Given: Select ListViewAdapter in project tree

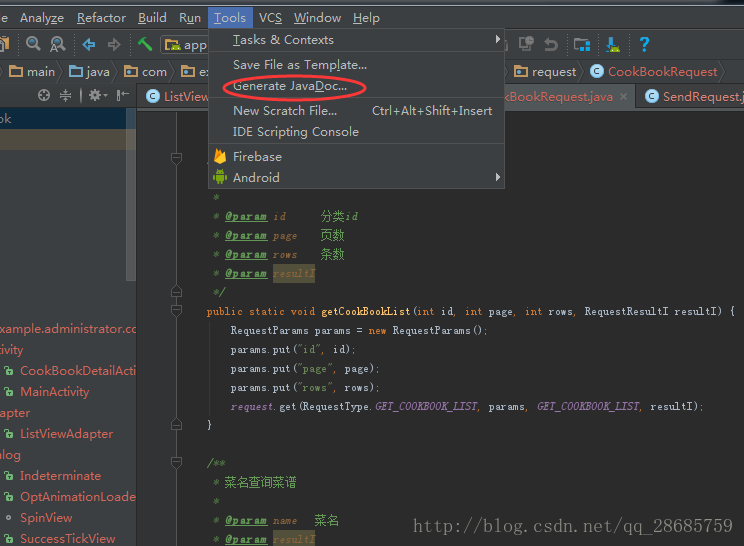Looking at the screenshot, I should point(58,434).
